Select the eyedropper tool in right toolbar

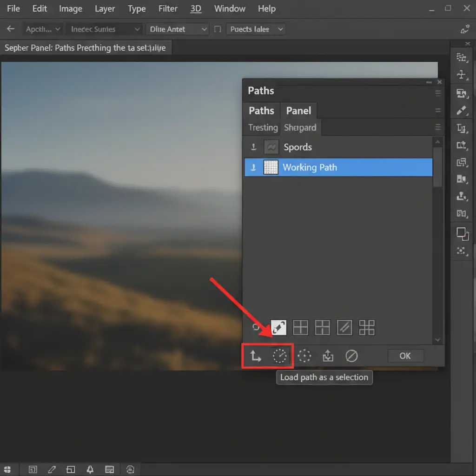pos(461,110)
